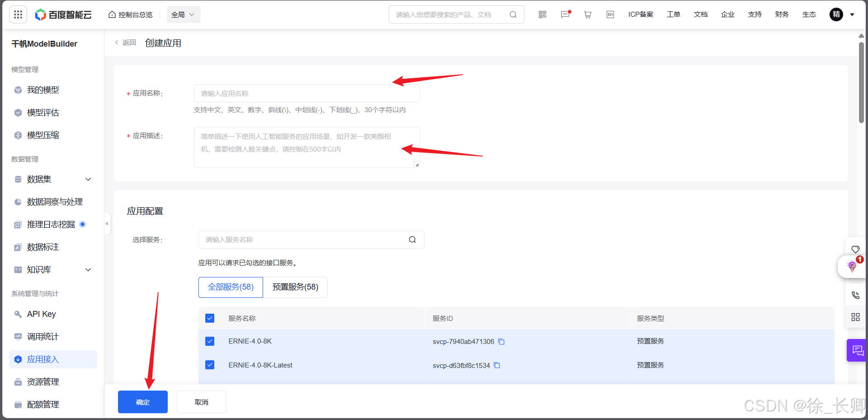868x420 pixels.
Task: Click the search magnifier in top bar
Action: tap(513, 14)
